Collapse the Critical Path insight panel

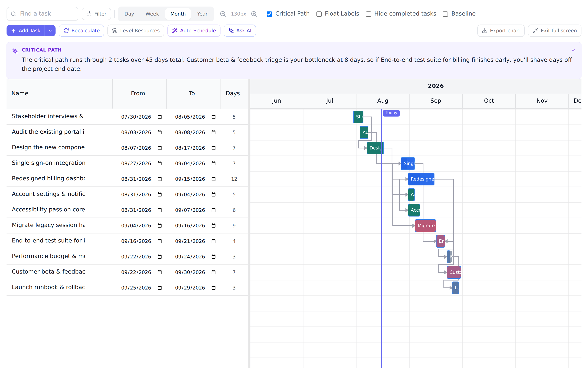tap(573, 50)
